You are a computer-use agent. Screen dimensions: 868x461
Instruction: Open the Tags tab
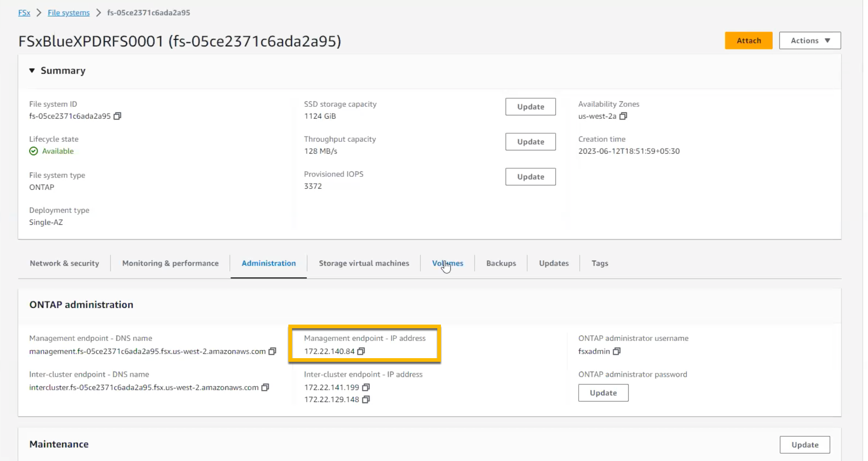pyautogui.click(x=600, y=263)
